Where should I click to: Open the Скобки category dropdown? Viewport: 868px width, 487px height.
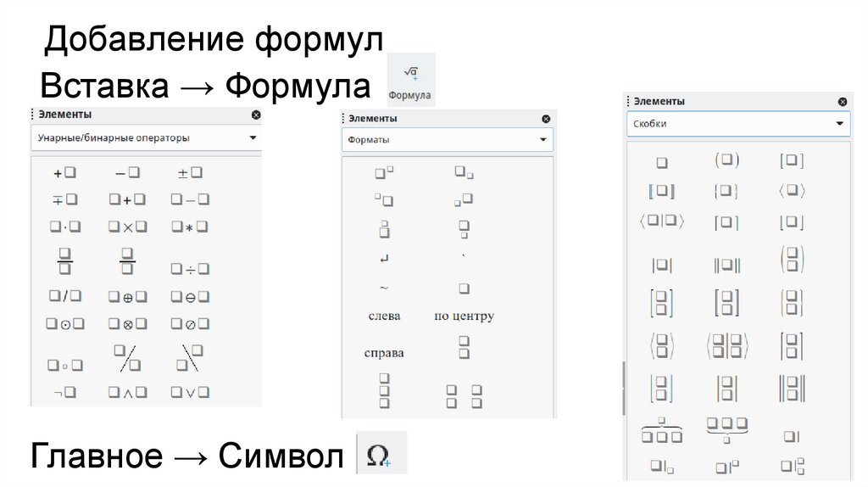[x=737, y=124]
